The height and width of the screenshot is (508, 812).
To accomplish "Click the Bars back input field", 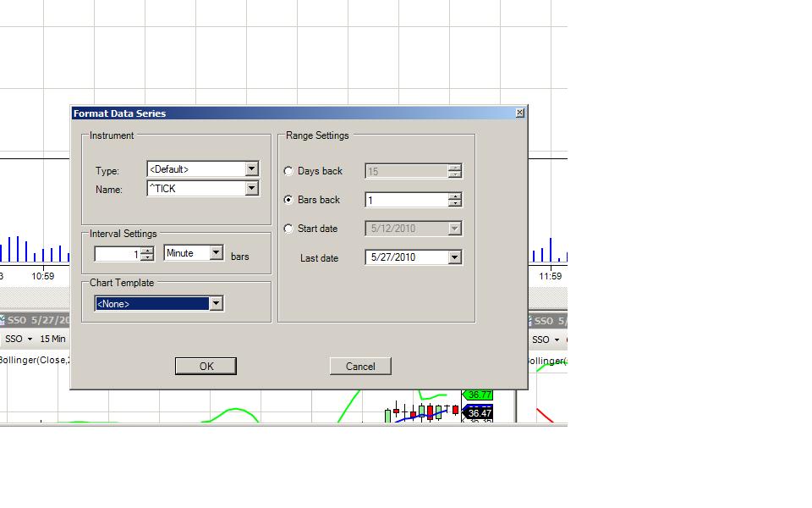I will pos(407,200).
